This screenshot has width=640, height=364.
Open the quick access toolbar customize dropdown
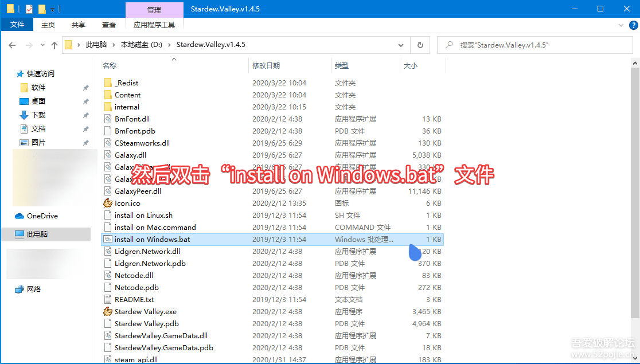pyautogui.click(x=52, y=9)
